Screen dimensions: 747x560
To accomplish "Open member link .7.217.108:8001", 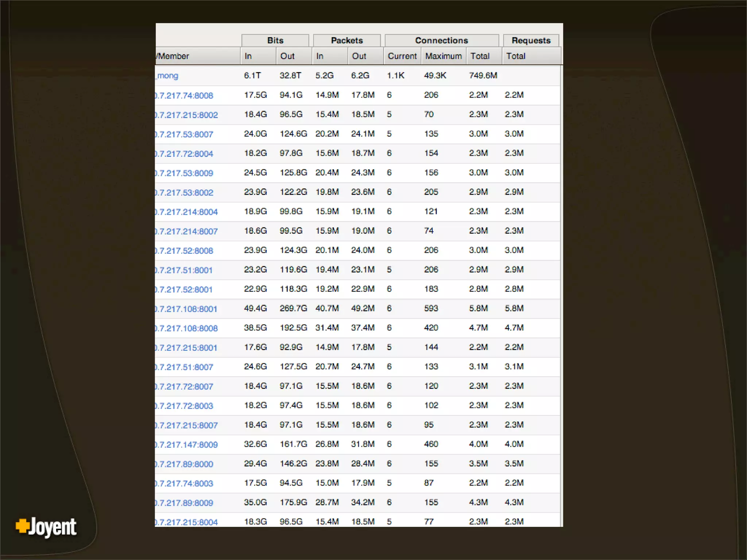I will (186, 309).
